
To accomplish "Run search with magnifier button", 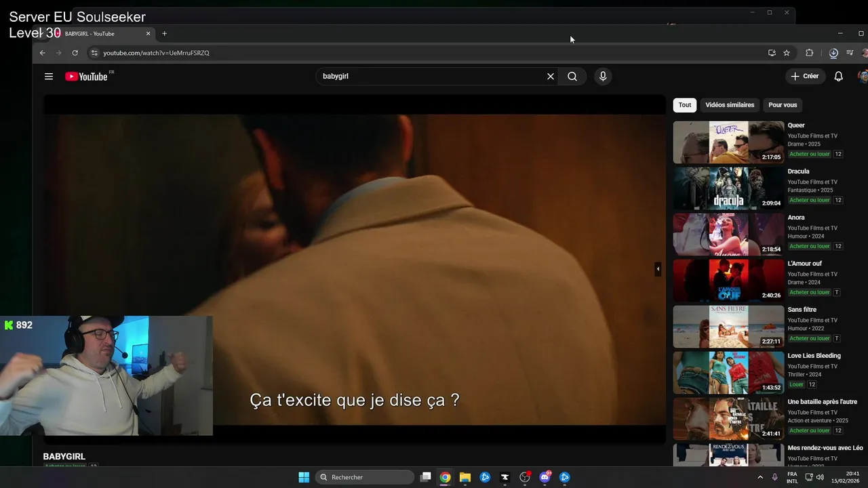I will pos(572,77).
